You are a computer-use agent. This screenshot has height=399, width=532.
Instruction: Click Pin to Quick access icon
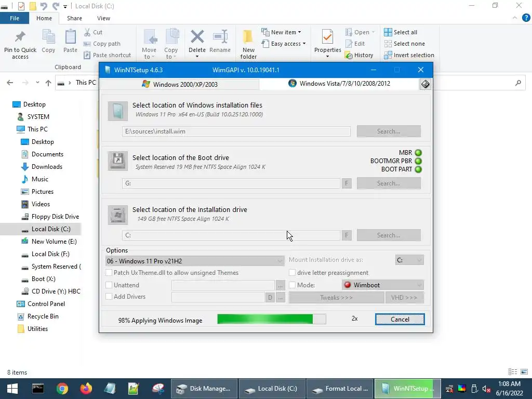20,37
